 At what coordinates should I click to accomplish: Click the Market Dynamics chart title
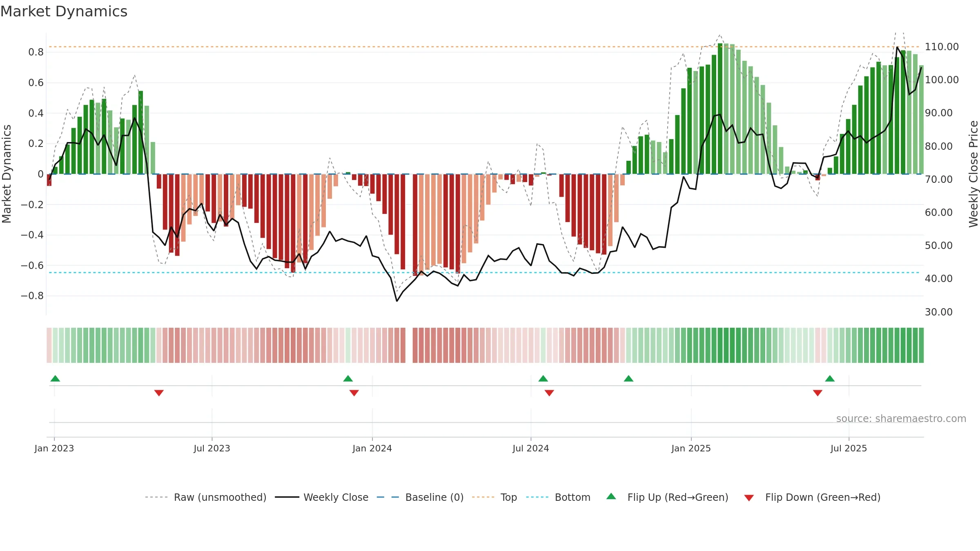pos(64,11)
